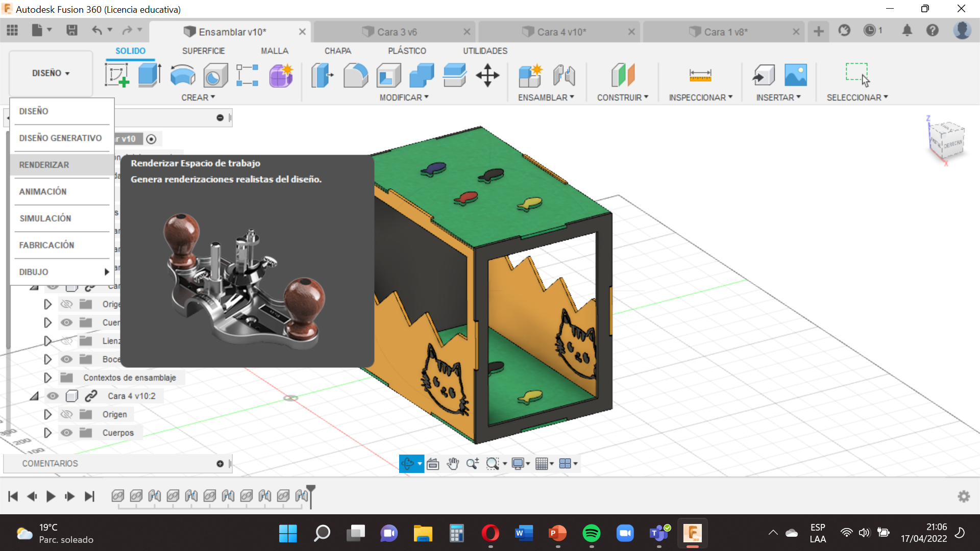Select the Animación workspace
Image resolution: width=980 pixels, height=551 pixels.
43,191
